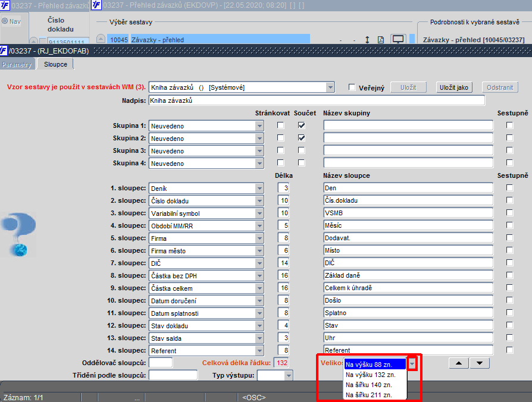Click the vertical double-arrow icon in Výběr sestavy
Image resolution: width=532 pixels, height=402 pixels.
[367, 40]
